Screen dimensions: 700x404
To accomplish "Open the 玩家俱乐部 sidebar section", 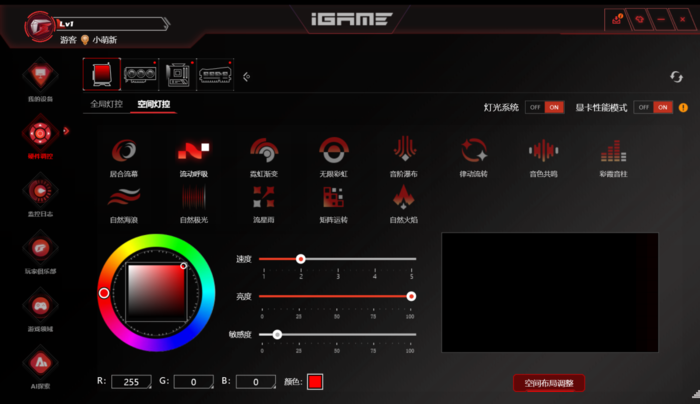I will [40, 252].
